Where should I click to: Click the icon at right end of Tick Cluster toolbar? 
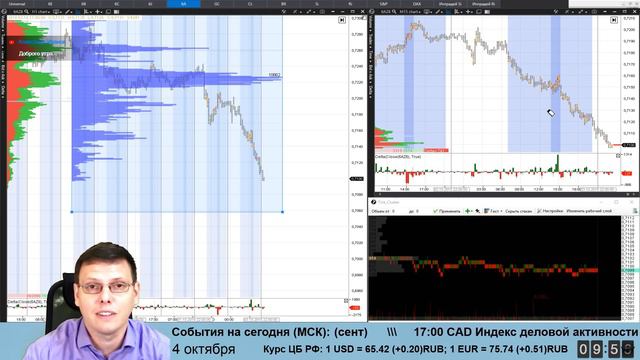[x=636, y=211]
